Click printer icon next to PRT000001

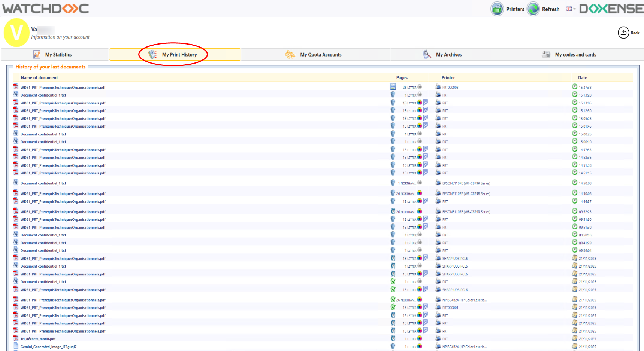(438, 307)
